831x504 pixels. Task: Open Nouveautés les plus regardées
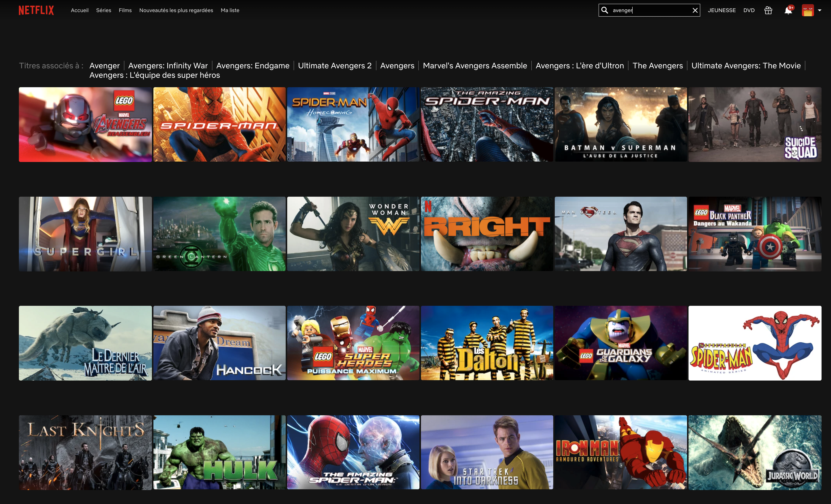(176, 10)
